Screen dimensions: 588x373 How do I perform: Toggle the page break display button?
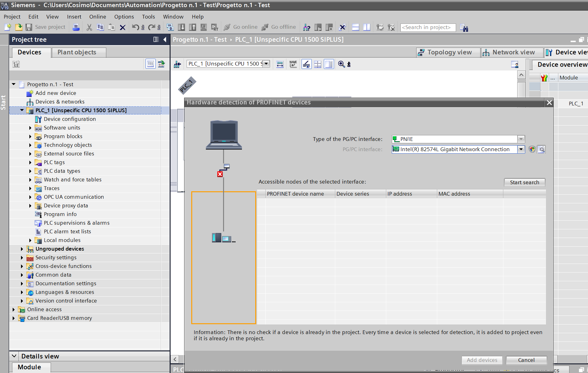tap(318, 64)
